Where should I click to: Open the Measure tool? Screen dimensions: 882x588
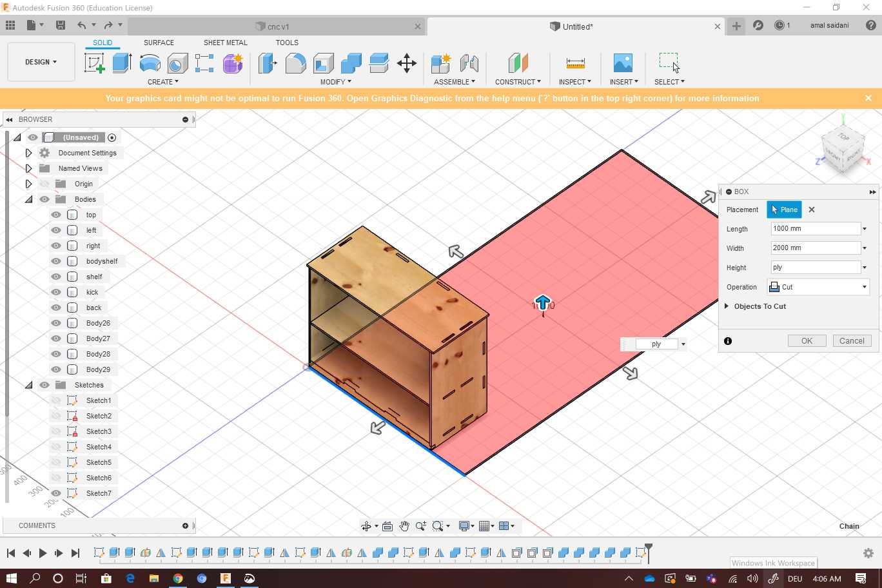[575, 63]
